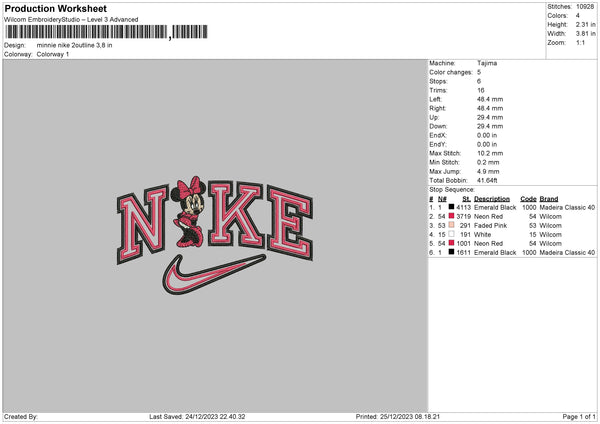Click the 'Up:' measurement '29.4 mm'
Image resolution: width=600 pixels, height=424 pixels.
tap(490, 117)
